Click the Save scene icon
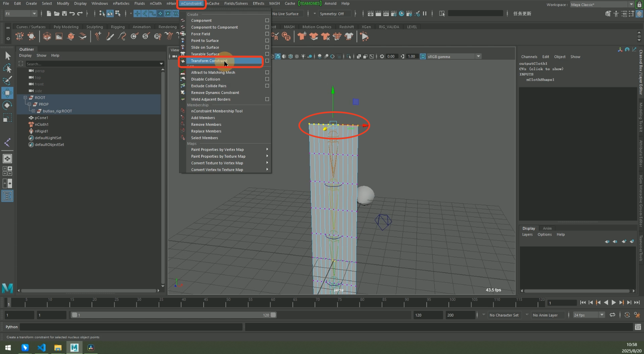 tap(64, 14)
